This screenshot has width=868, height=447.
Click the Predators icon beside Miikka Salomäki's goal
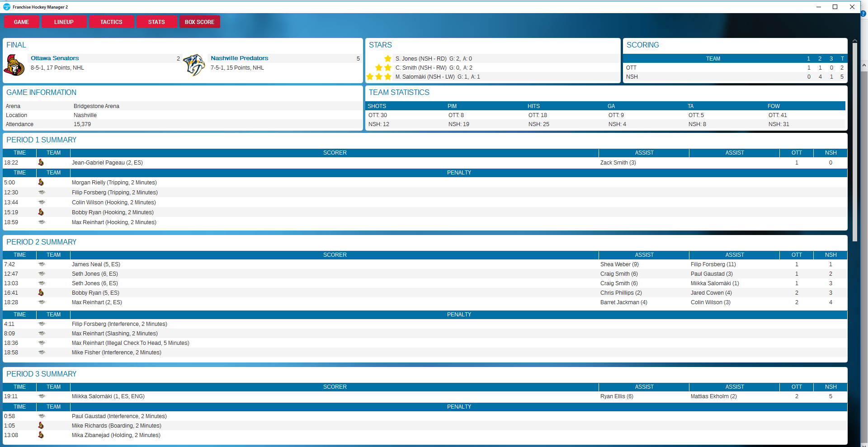point(42,396)
